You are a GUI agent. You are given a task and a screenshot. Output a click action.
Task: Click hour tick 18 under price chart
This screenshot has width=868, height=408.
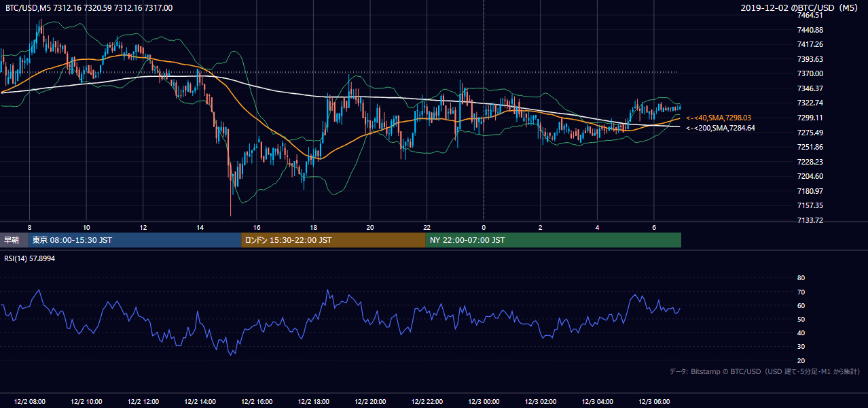point(313,227)
